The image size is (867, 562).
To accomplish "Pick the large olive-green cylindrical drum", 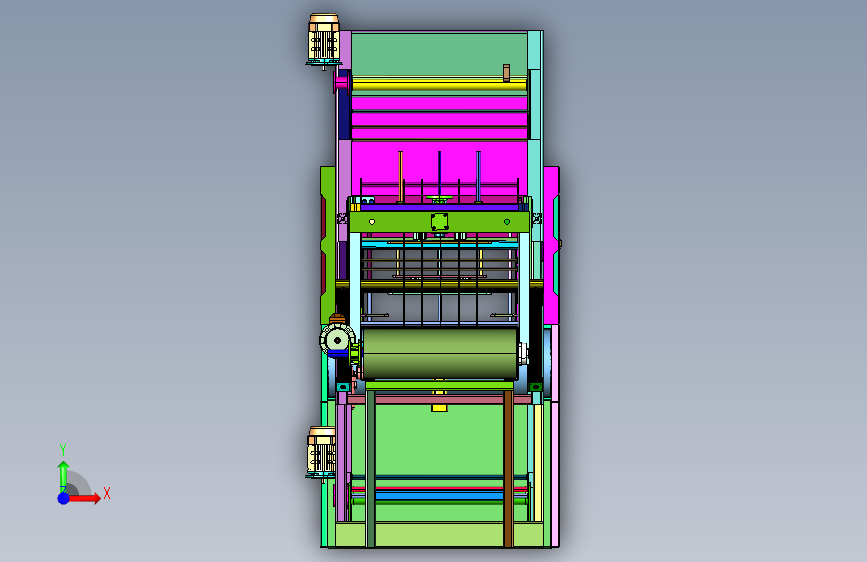I will point(440,353).
